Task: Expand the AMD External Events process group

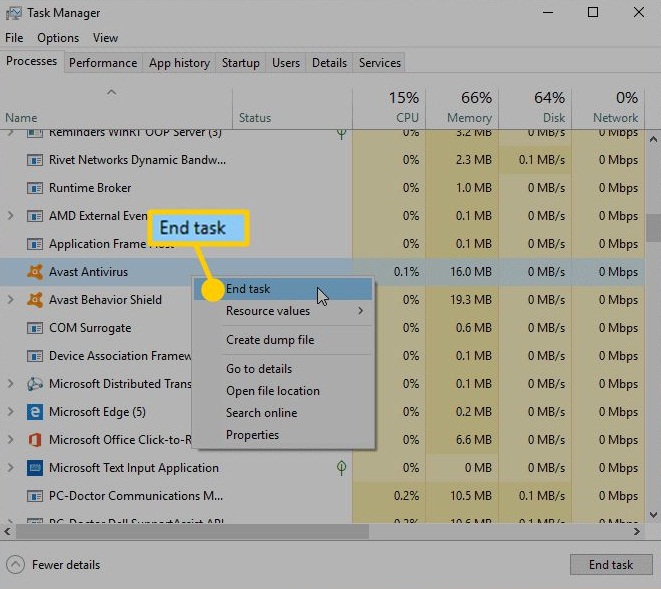Action: point(11,216)
